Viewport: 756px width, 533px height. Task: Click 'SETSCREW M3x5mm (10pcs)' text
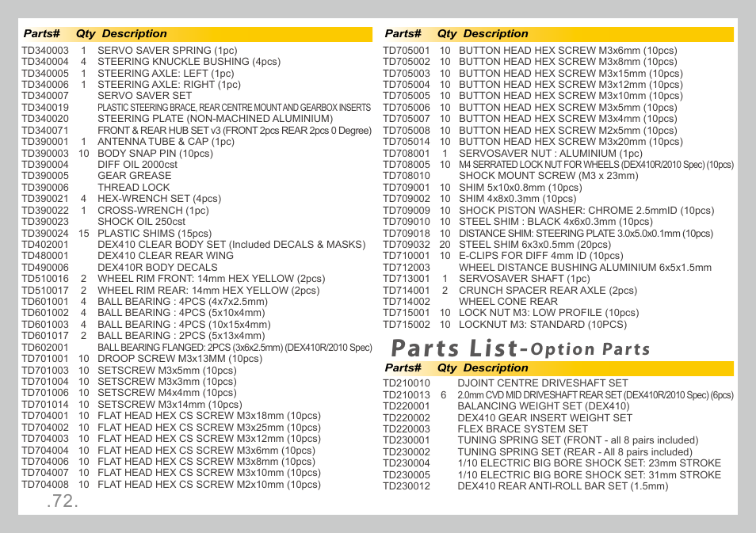(x=167, y=371)
